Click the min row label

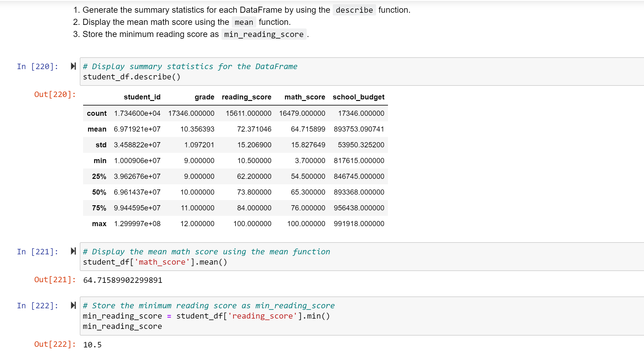click(x=100, y=161)
